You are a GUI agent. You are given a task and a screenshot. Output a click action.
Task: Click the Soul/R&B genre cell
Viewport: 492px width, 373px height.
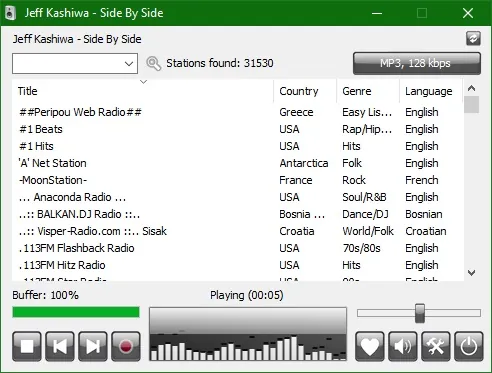(x=364, y=197)
